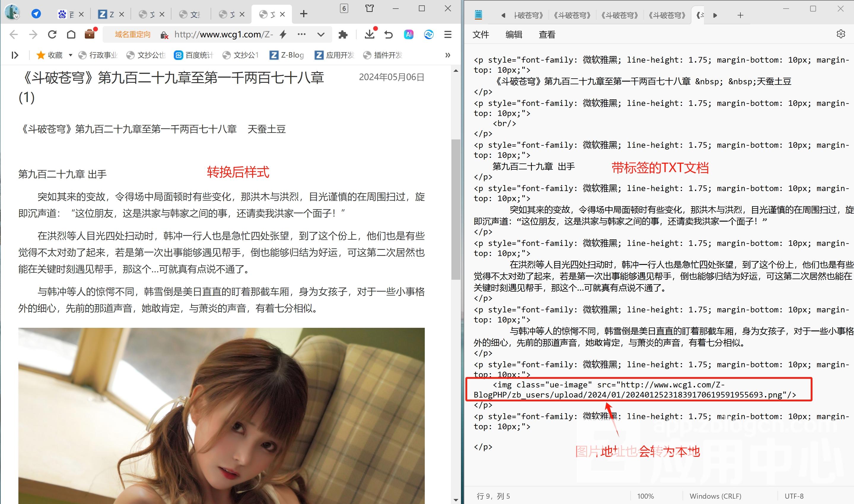Click the shirt skin icon in title bar
Viewport: 854px width, 504px height.
pyautogui.click(x=370, y=9)
